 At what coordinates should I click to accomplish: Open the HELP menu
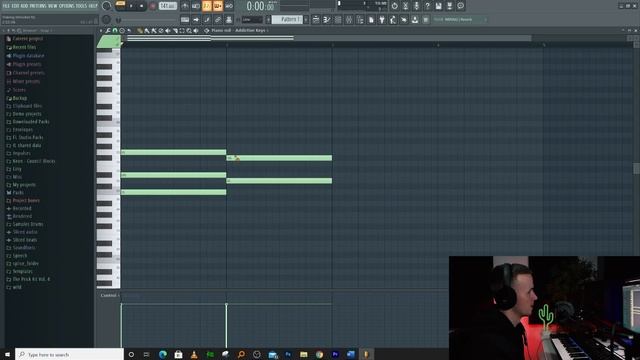93,6
